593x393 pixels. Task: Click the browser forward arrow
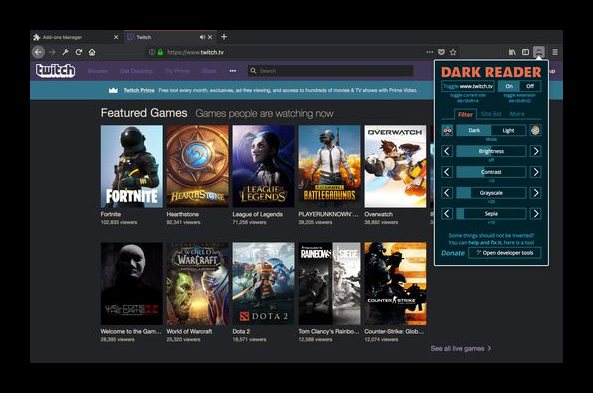pos(52,52)
